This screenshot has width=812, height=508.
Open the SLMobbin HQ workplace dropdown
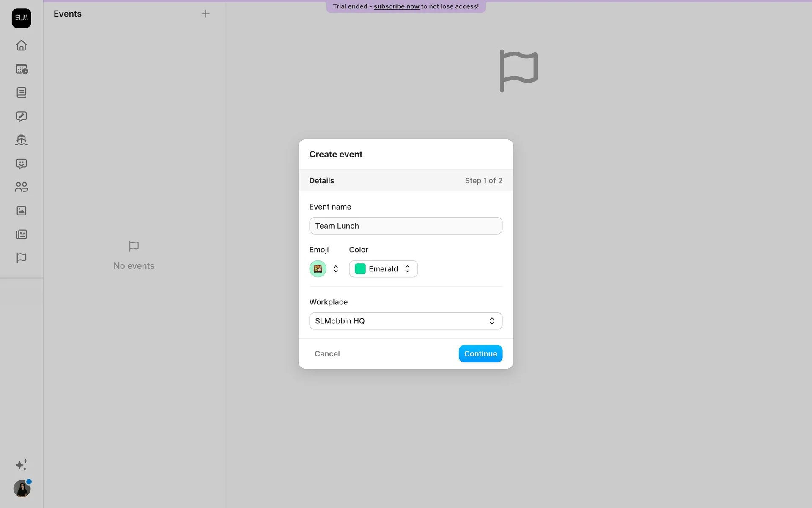coord(406,321)
